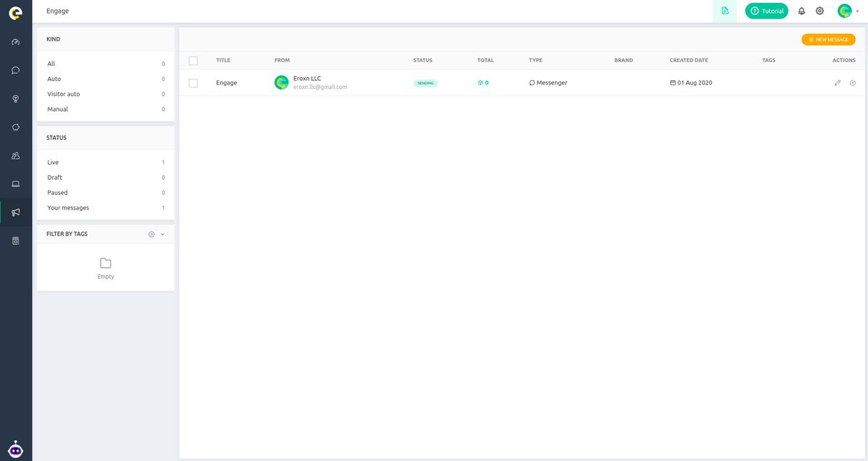Open the Tutorial button in the top bar
Screen dimensions: 868x461
[766, 10]
